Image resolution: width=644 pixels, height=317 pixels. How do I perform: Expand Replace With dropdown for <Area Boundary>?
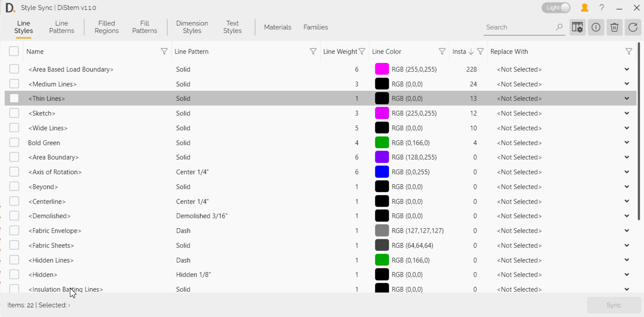pyautogui.click(x=627, y=157)
